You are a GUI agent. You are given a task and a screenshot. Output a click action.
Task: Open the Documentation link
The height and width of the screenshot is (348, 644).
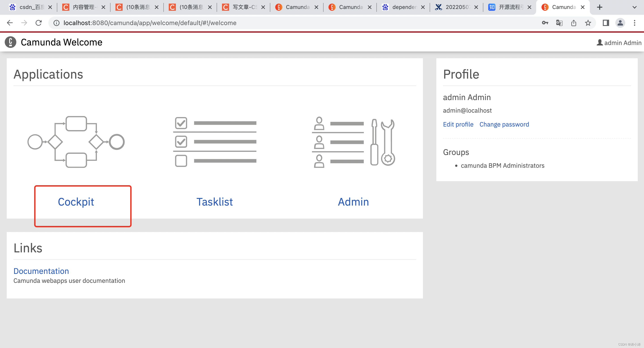(x=41, y=271)
